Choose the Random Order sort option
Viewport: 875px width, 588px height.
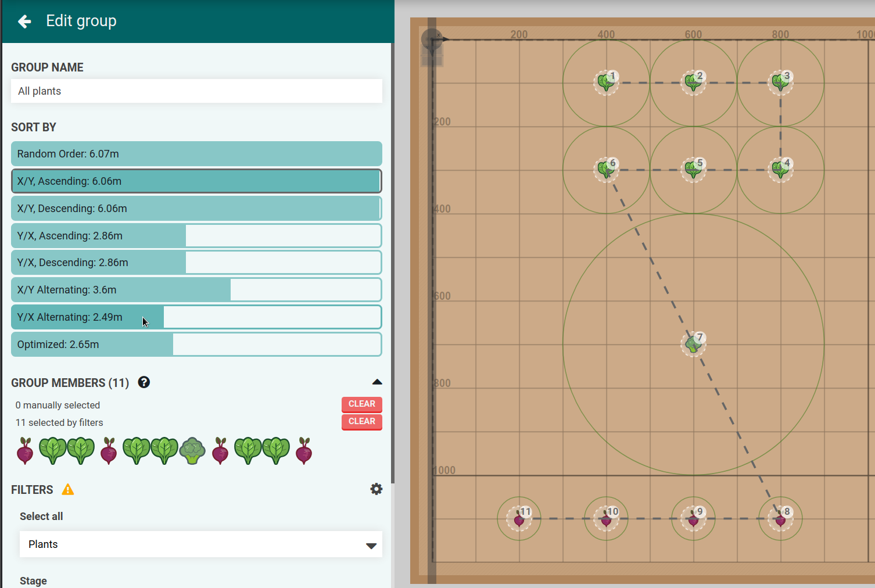pyautogui.click(x=196, y=153)
